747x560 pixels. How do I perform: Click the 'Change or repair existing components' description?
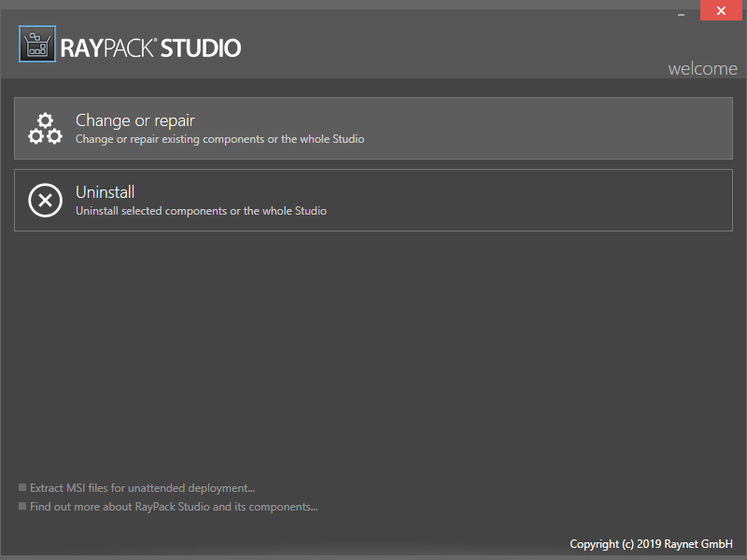click(219, 140)
